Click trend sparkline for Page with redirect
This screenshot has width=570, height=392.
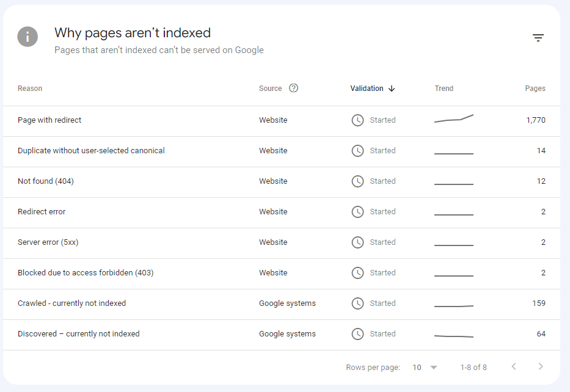453,119
